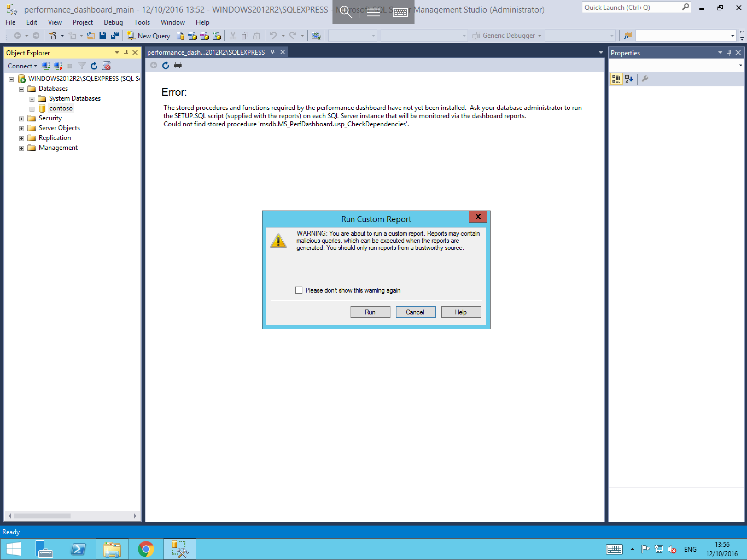Click Analysis Services XMLA Query icon
This screenshot has height=560, width=747.
tap(217, 36)
